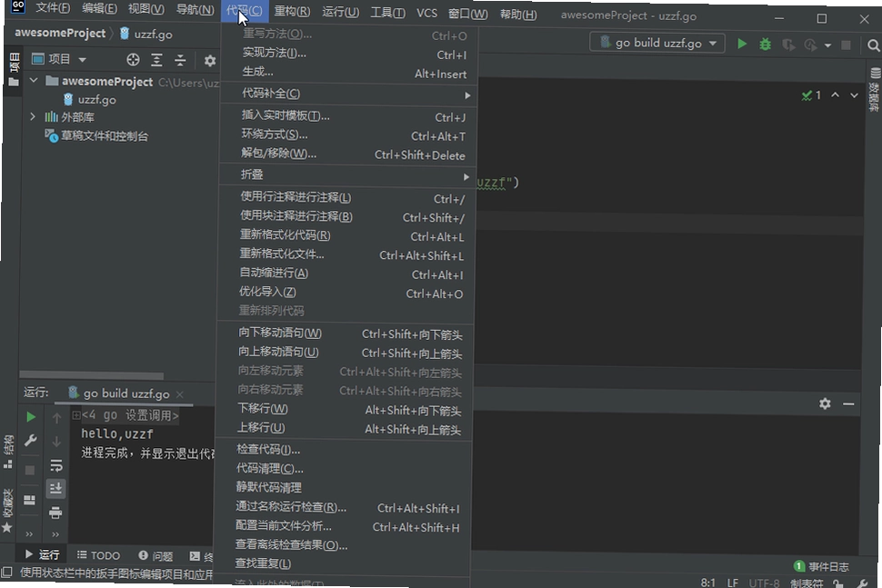The height and width of the screenshot is (588, 882).
Task: Choose Comment with Line Comment
Action: pyautogui.click(x=346, y=197)
